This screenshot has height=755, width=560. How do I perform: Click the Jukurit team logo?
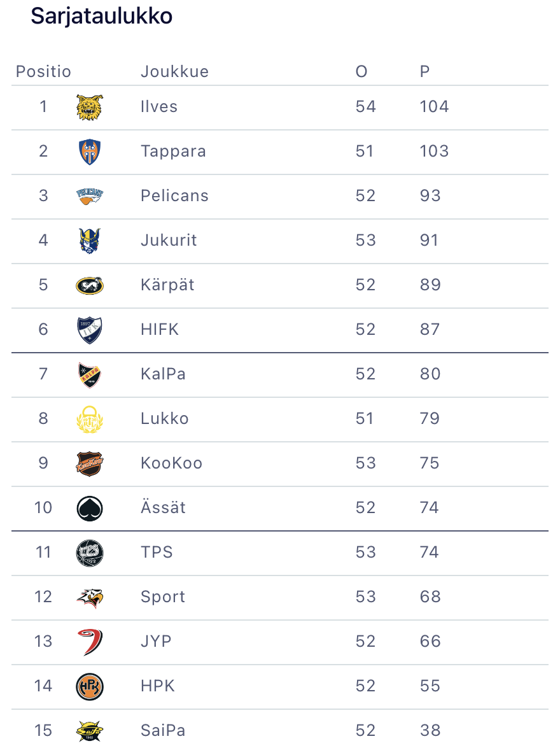click(89, 241)
